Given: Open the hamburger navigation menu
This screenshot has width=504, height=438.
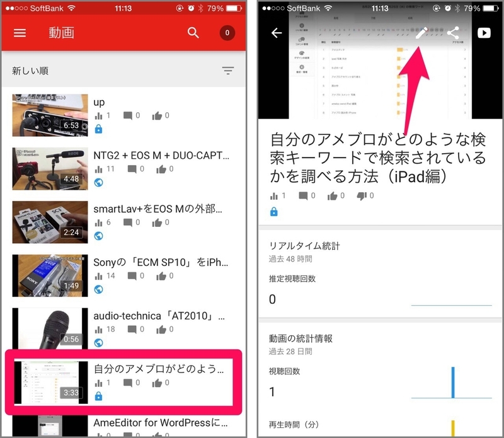Looking at the screenshot, I should (x=20, y=33).
